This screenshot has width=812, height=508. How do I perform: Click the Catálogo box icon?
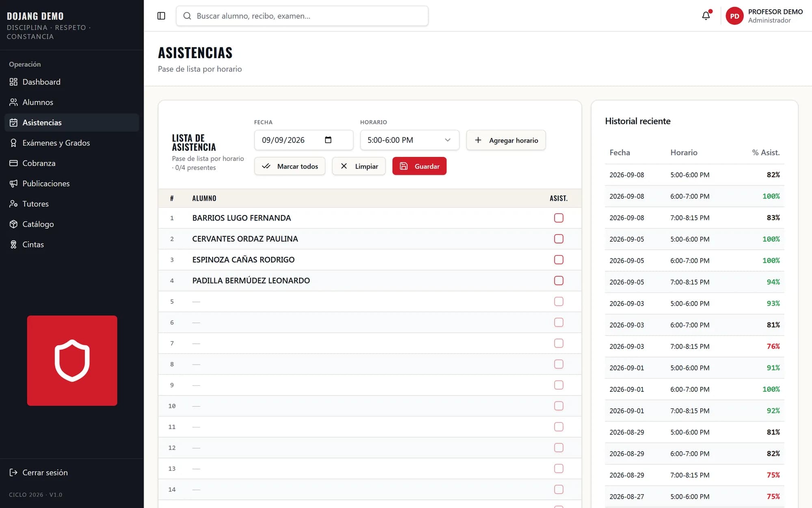pyautogui.click(x=13, y=224)
